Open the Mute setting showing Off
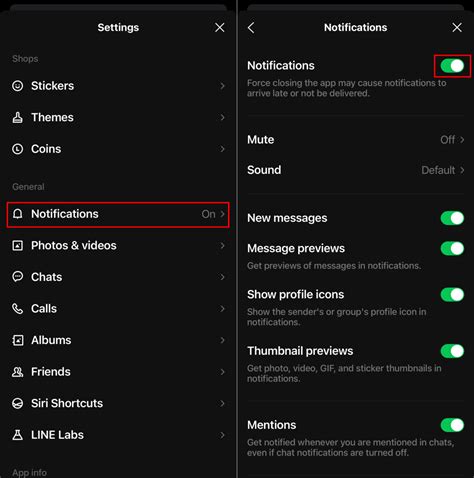Image resolution: width=474 pixels, height=478 pixels. pos(355,140)
